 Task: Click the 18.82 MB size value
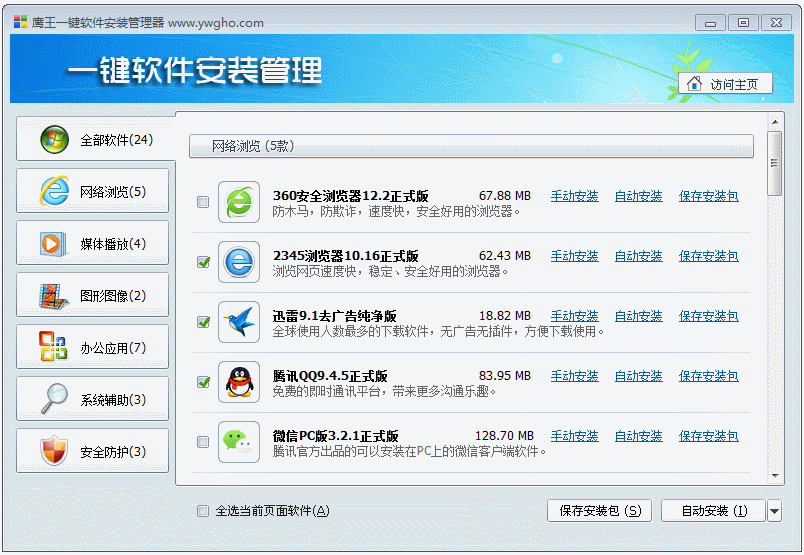505,316
